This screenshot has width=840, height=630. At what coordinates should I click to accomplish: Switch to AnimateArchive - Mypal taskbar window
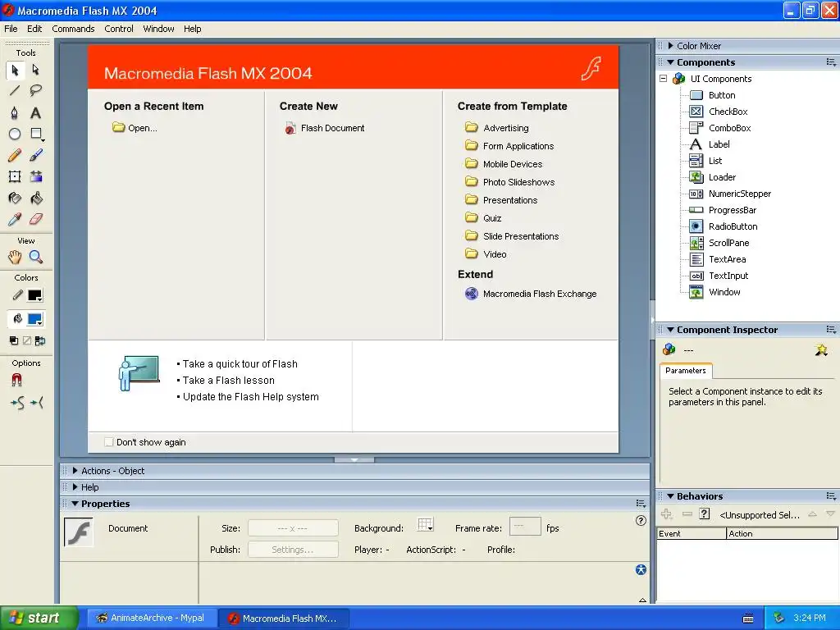point(152,619)
